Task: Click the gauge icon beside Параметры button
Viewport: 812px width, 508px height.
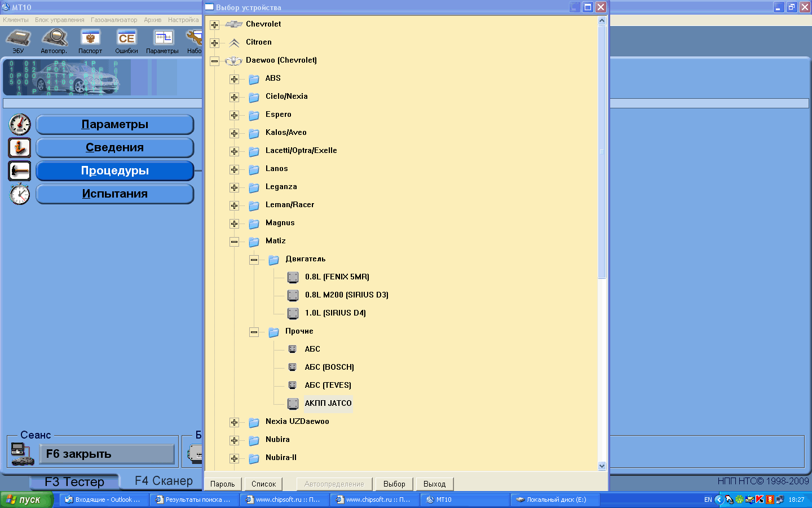Action: pyautogui.click(x=20, y=124)
